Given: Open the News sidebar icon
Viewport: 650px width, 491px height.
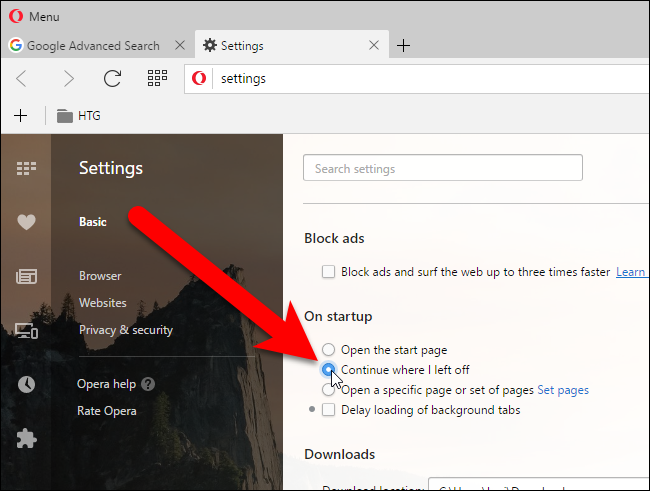Looking at the screenshot, I should coord(26,276).
